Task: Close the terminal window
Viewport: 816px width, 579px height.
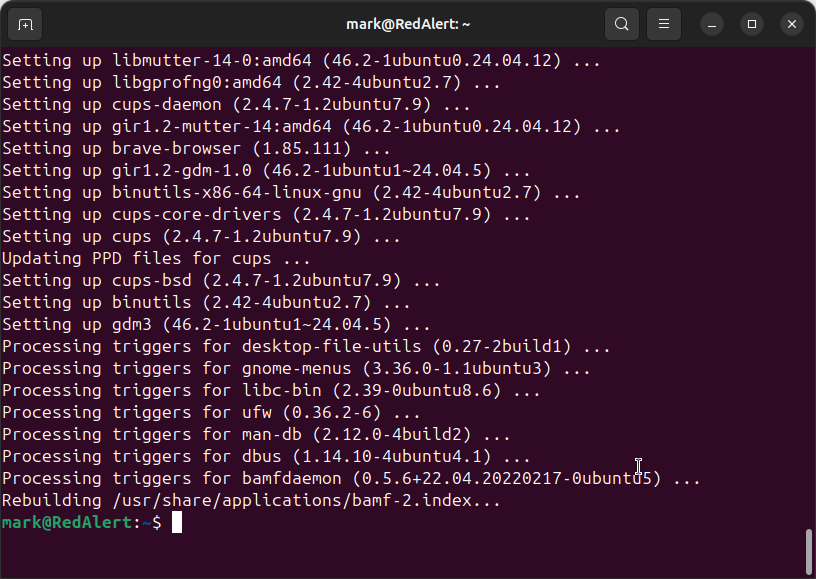Action: pyautogui.click(x=792, y=23)
